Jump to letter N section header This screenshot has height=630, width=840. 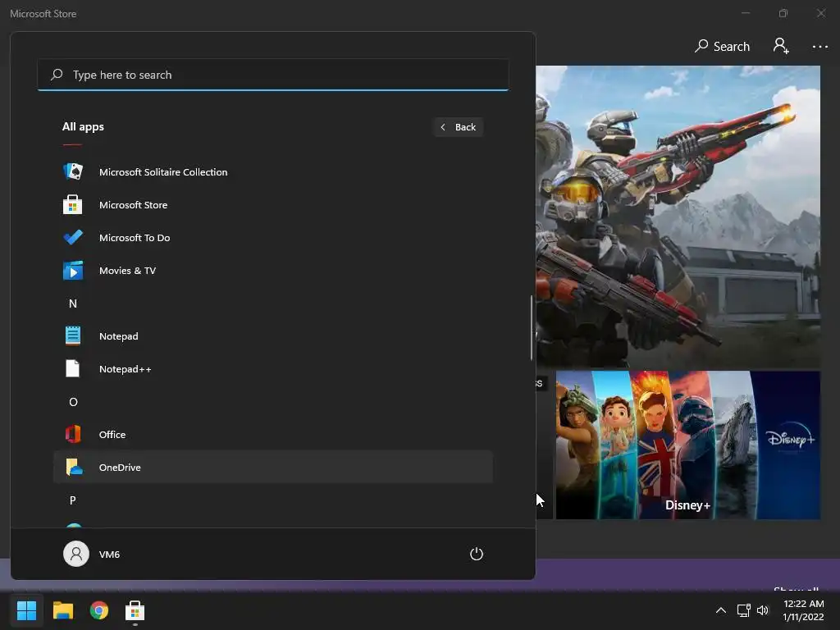[73, 304]
